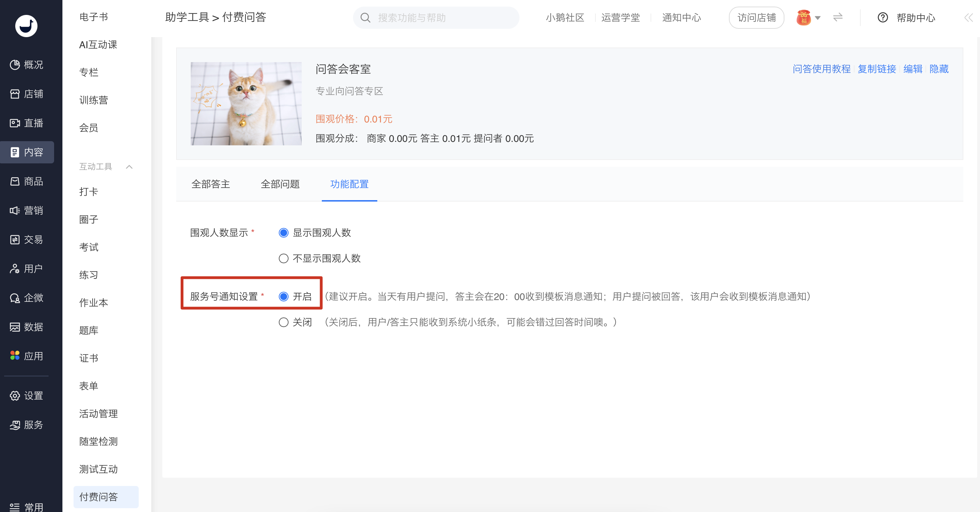Select 关闭 service notification radio button
The image size is (980, 512).
pos(283,322)
